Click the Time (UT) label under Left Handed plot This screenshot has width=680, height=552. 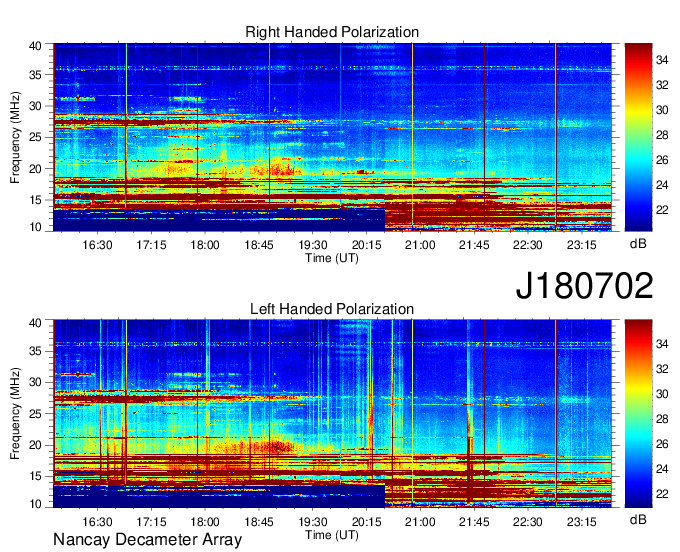coord(332,535)
